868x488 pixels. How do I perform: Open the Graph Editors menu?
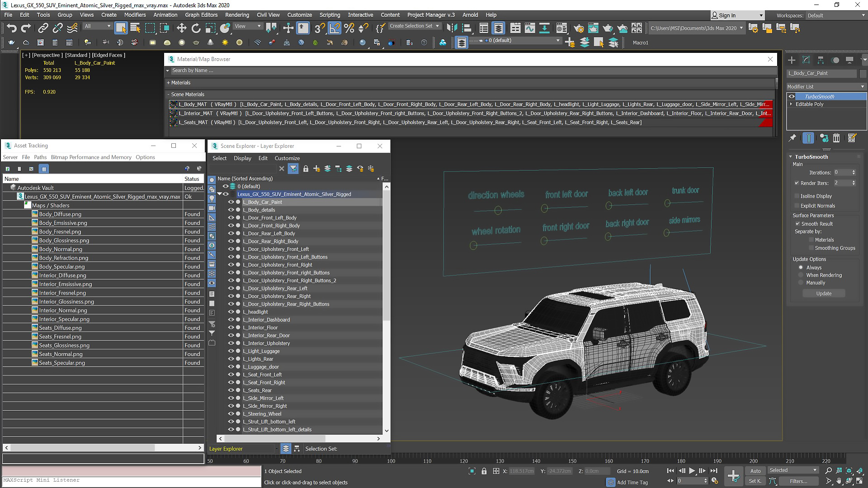pyautogui.click(x=201, y=15)
